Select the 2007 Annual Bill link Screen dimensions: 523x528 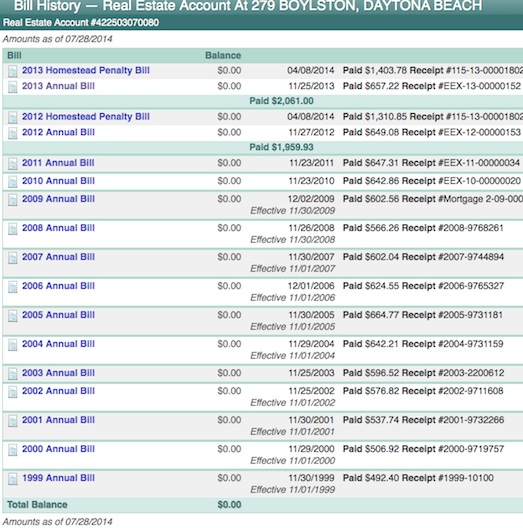[x=58, y=257]
